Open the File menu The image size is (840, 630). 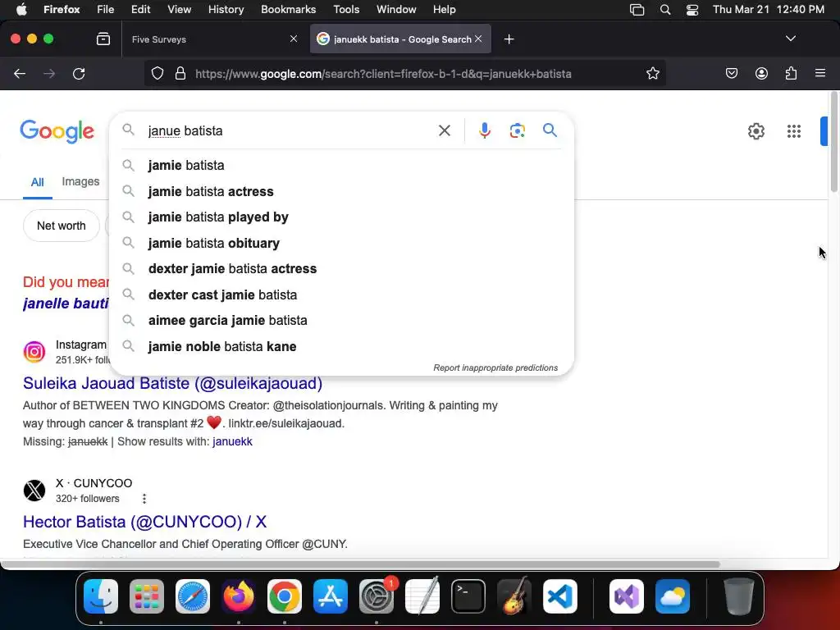[x=106, y=9]
